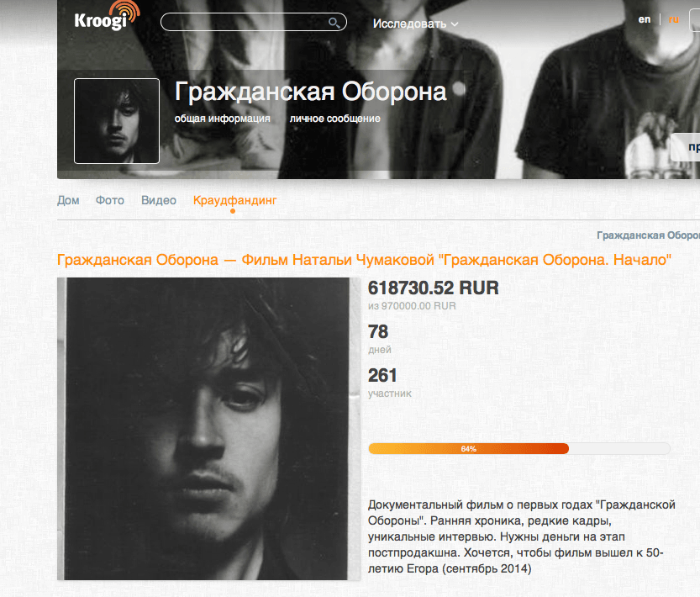Expand the Исследовать dropdown menu

[x=415, y=24]
